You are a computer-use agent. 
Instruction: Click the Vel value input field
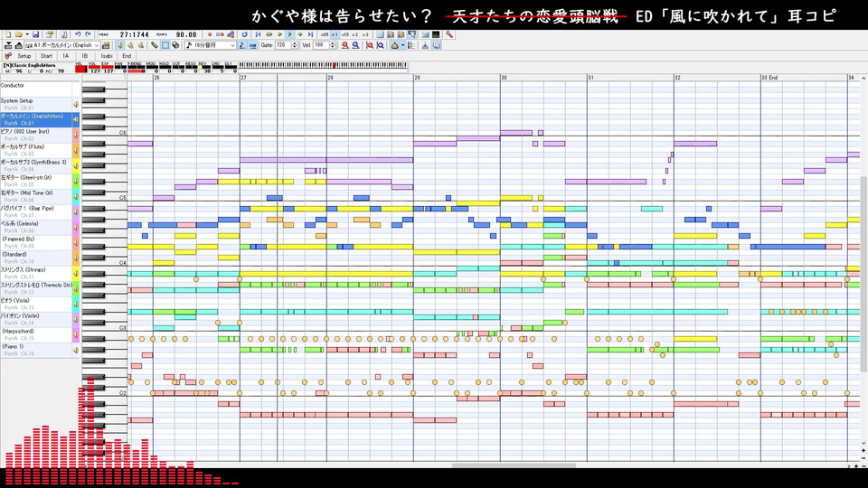pos(322,45)
